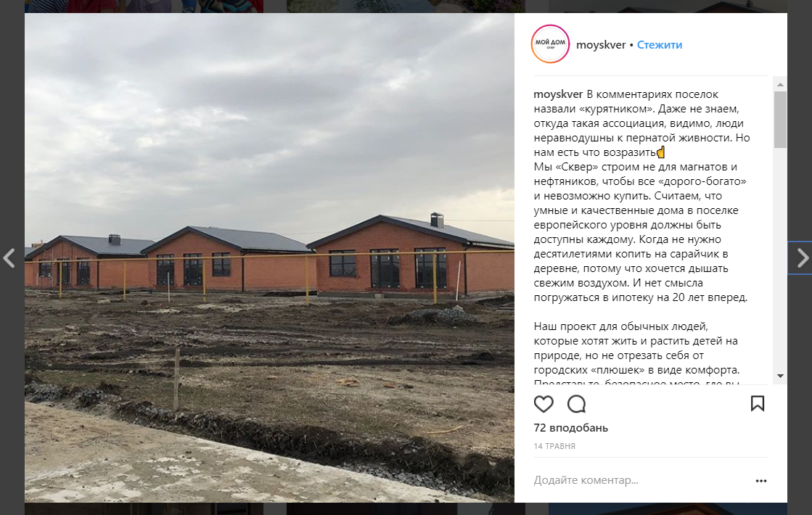Open more options three-dot menu
The image size is (812, 515).
click(x=760, y=481)
